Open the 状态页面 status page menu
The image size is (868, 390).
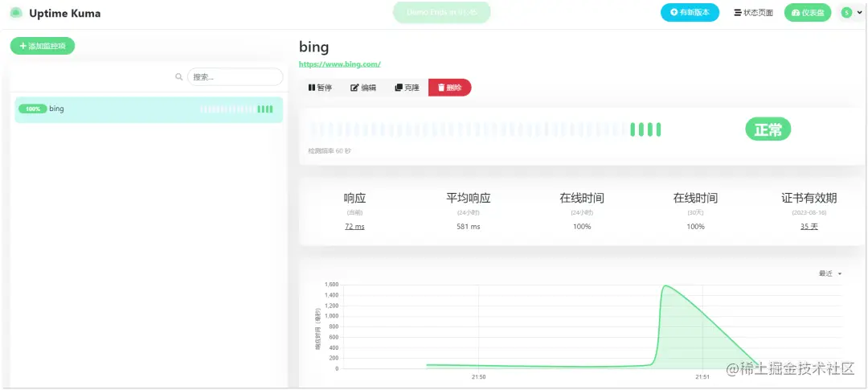[753, 13]
